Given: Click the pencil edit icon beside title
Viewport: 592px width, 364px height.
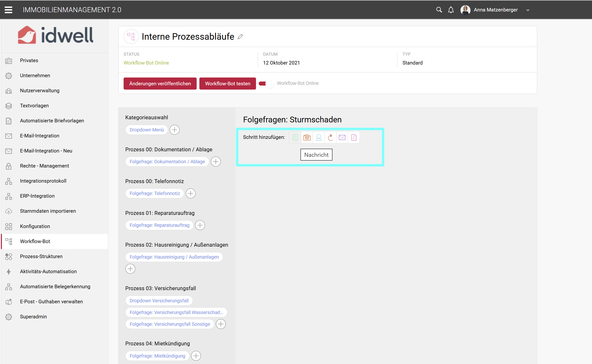Looking at the screenshot, I should click(x=240, y=37).
